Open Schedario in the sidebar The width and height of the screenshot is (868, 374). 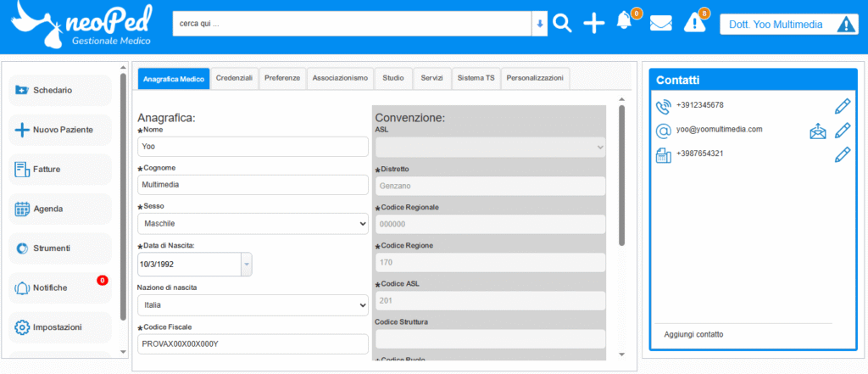60,91
